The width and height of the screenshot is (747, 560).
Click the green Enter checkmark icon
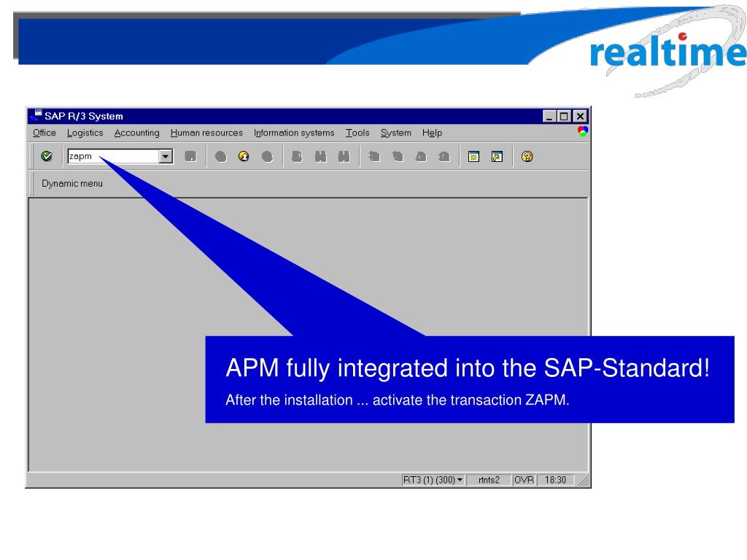(47, 156)
